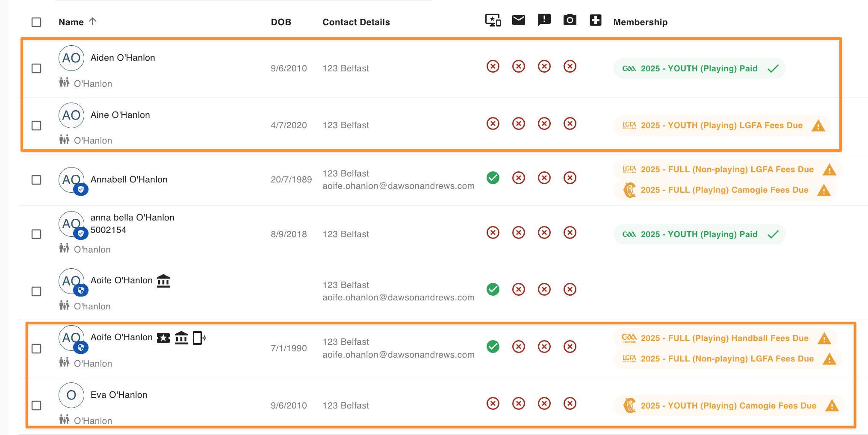
Task: Open the Annabell O'Hanlon name link
Action: [x=129, y=179]
